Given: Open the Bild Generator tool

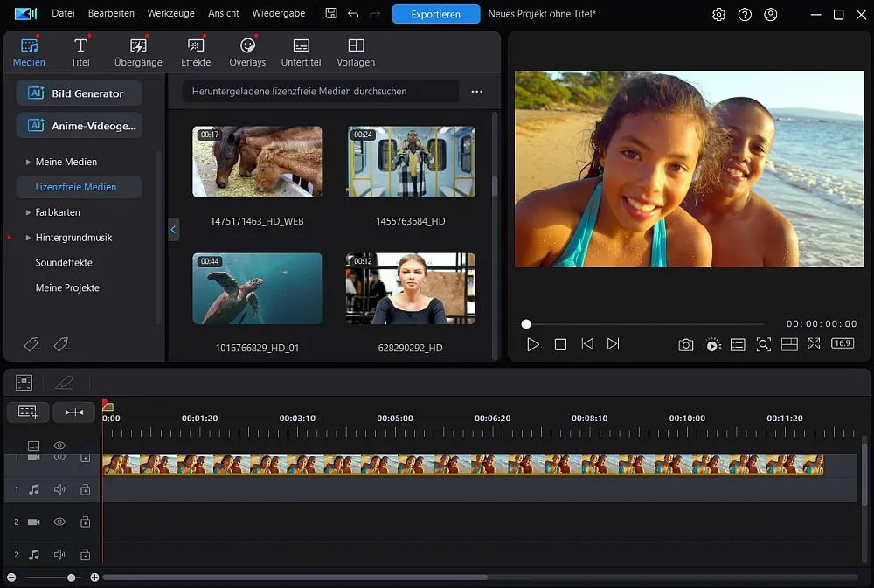Looking at the screenshot, I should (x=78, y=93).
